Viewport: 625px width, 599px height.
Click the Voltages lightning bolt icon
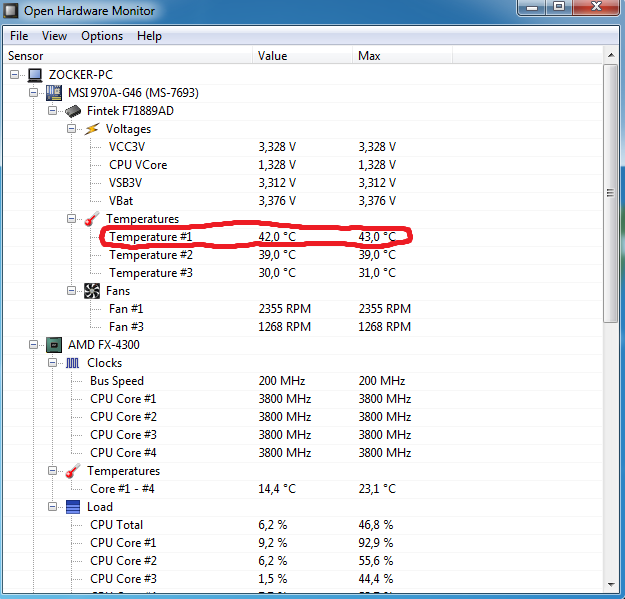point(92,129)
